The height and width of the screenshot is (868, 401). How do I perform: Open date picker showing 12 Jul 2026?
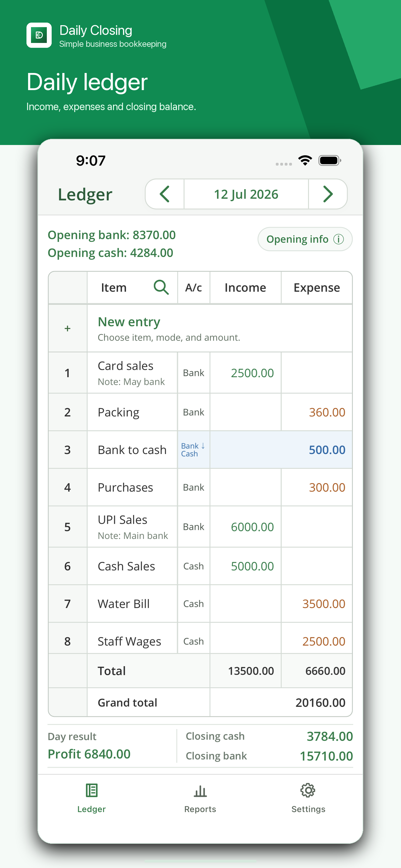coord(246,194)
